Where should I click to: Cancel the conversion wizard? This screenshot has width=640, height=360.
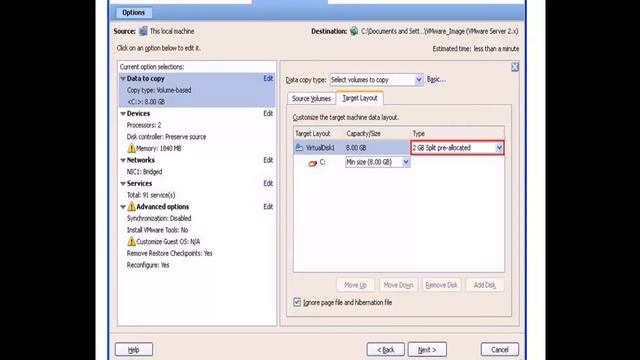(x=500, y=349)
